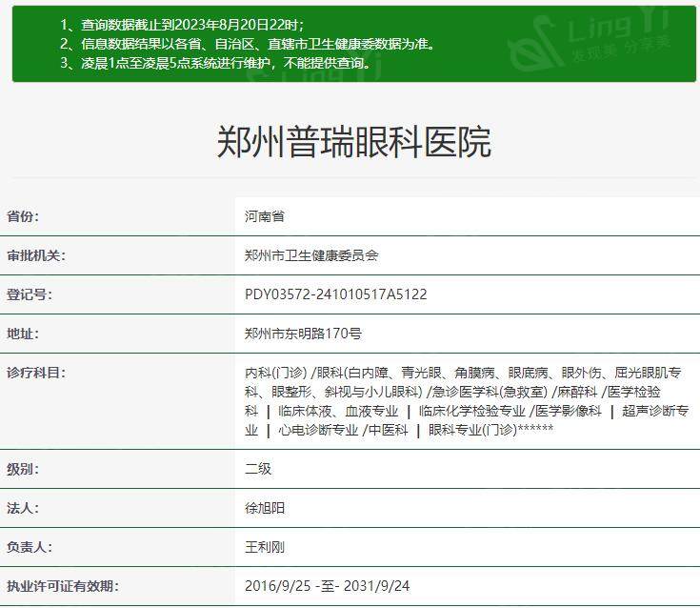This screenshot has height=608, width=700.
Task: Click the 地址 field label
Action: (x=23, y=334)
